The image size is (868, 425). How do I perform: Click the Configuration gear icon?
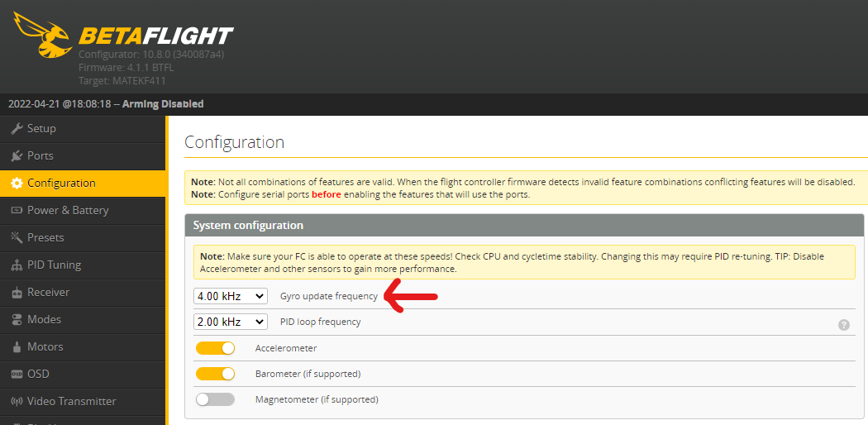click(x=17, y=184)
